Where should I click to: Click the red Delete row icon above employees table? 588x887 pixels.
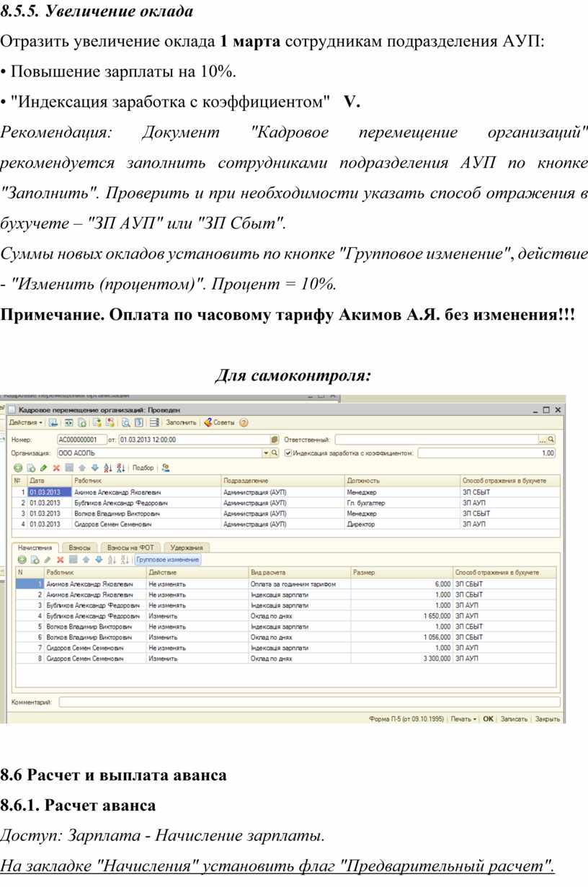tap(56, 468)
